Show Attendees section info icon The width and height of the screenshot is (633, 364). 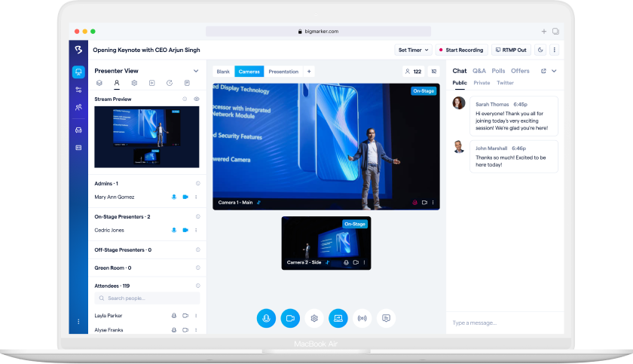[197, 286]
